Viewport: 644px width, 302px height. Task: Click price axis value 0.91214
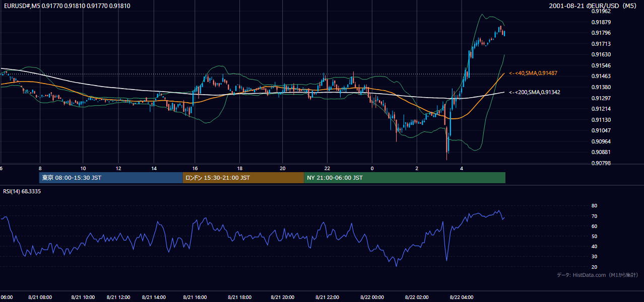(601, 109)
